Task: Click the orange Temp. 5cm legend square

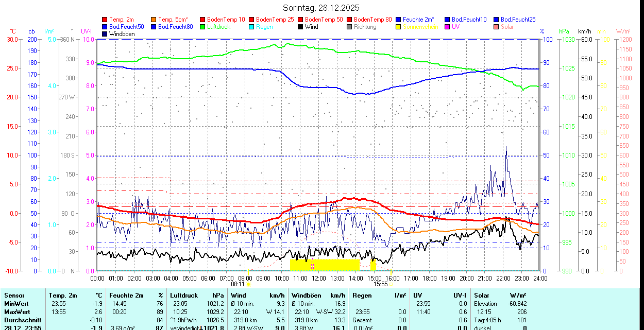Action: click(154, 20)
